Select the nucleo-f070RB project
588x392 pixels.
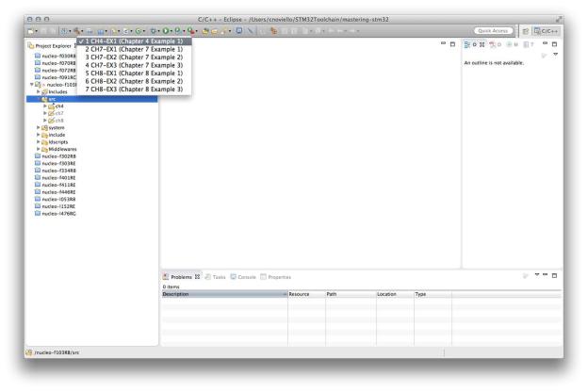pyautogui.click(x=55, y=63)
